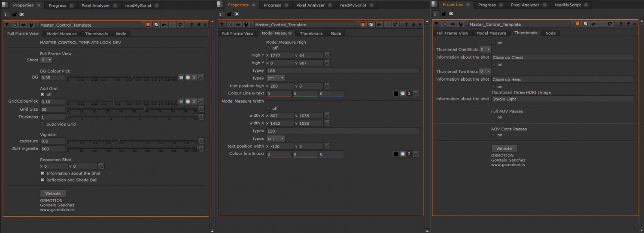Viewport: 644px width, 233px height.
Task: Tick the on checkbox above Thumbnail One Shots
Action: coord(493,42)
